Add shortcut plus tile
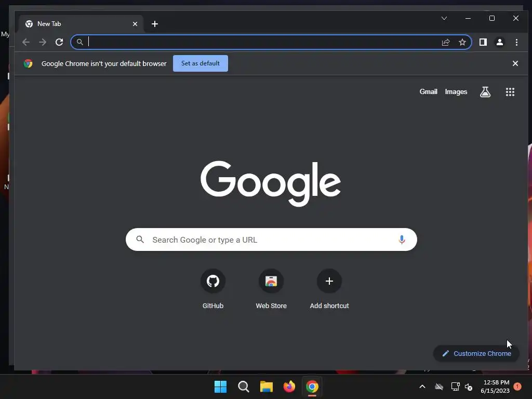 point(329,289)
